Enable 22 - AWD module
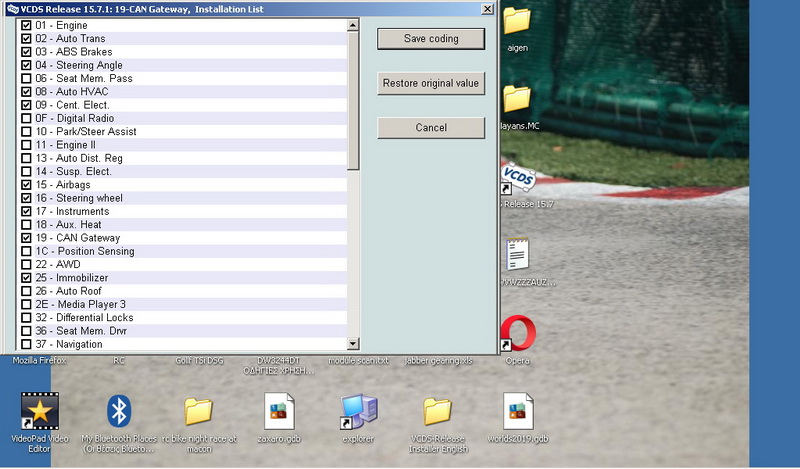The height and width of the screenshot is (469, 800). click(x=26, y=264)
